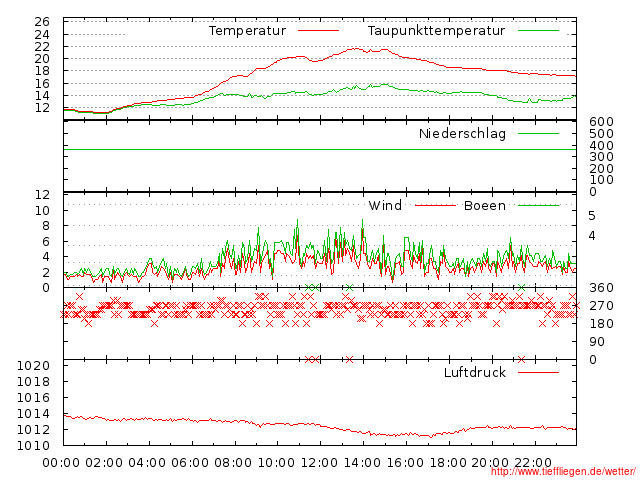This screenshot has height=480, width=640.
Task: Select the 02:00 time axis label
Action: pyautogui.click(x=104, y=463)
